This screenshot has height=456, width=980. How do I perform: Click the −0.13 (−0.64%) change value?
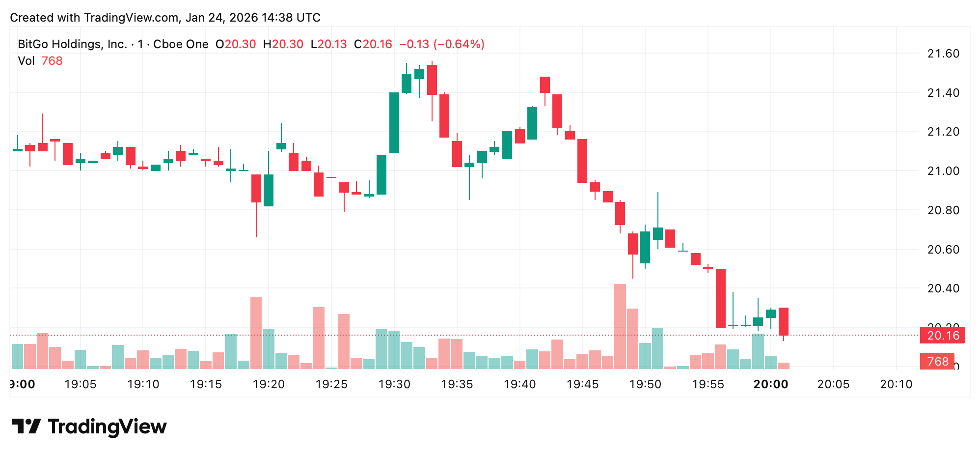(x=441, y=44)
